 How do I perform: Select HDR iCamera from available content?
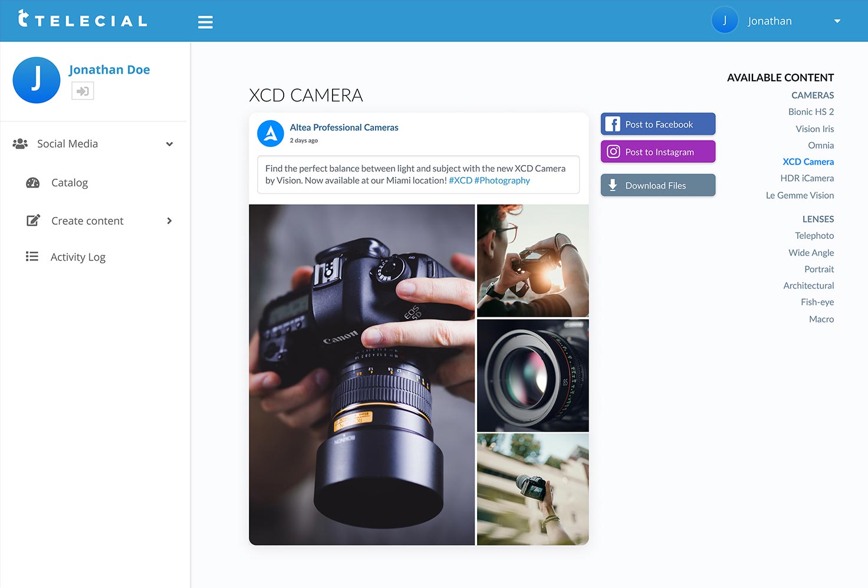[x=807, y=178]
